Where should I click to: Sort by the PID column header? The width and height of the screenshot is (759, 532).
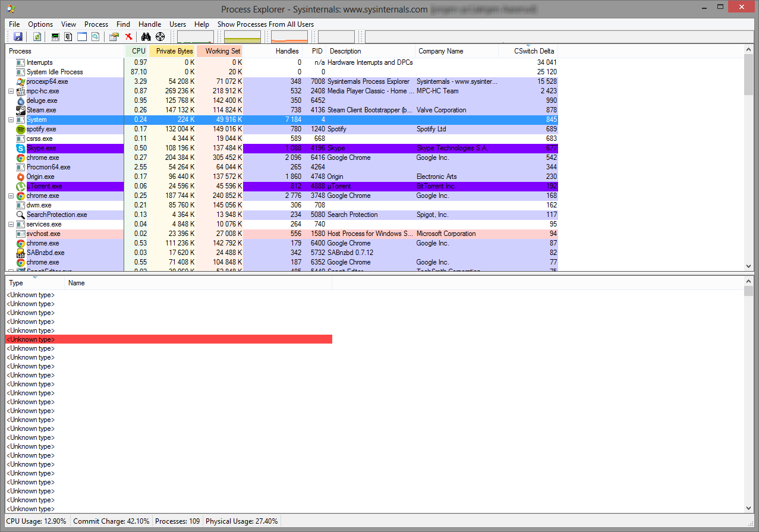click(315, 51)
